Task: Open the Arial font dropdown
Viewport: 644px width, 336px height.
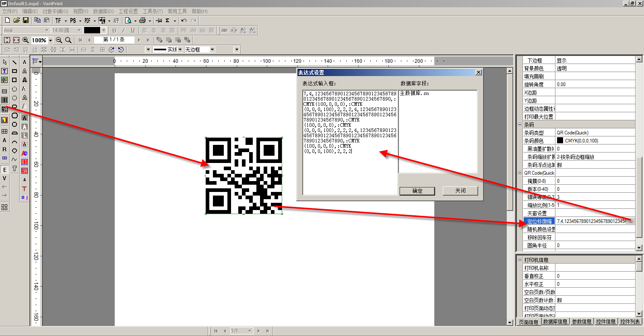Action: (x=47, y=30)
